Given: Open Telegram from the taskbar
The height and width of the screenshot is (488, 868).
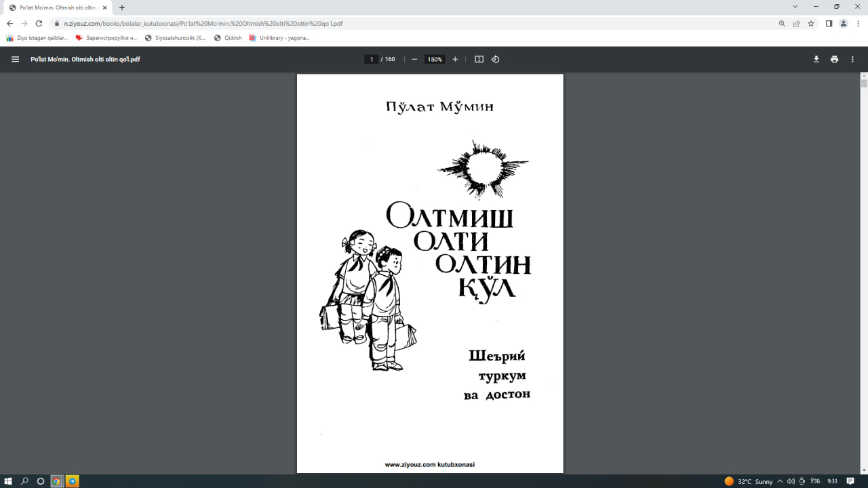Looking at the screenshot, I should coord(73,481).
